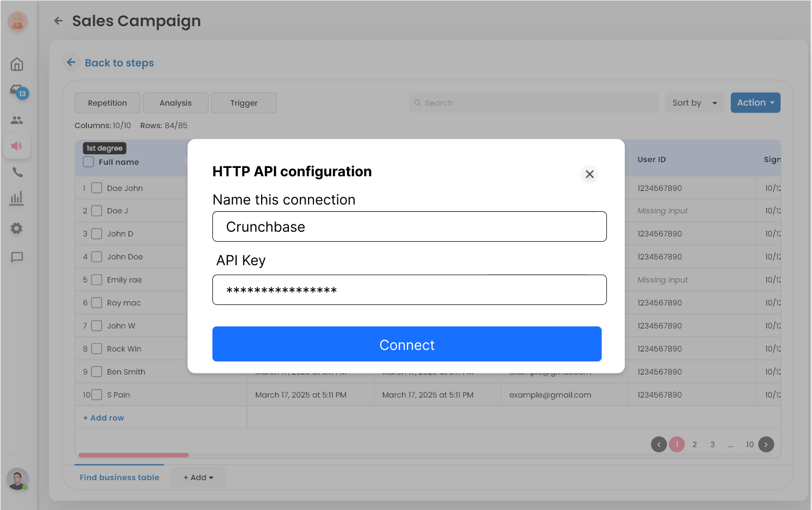Click the workspace logo avatar at top
The width and height of the screenshot is (812, 510).
click(17, 21)
